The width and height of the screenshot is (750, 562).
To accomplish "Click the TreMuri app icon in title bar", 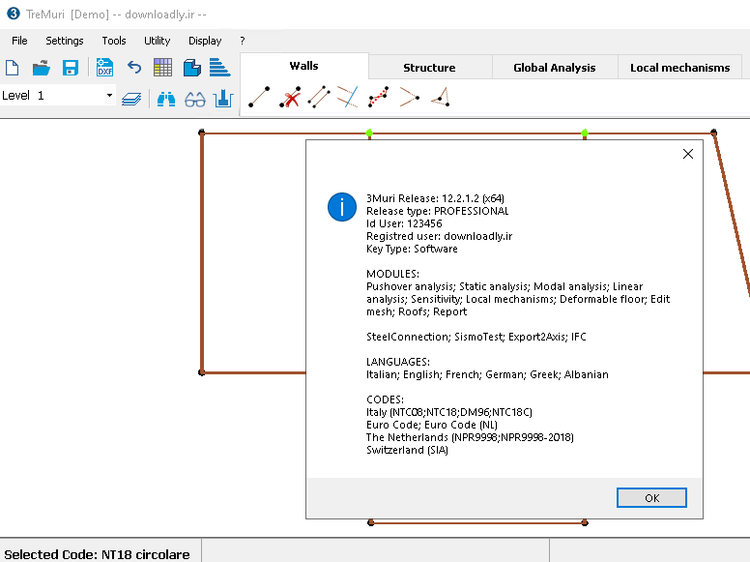I will tap(13, 14).
